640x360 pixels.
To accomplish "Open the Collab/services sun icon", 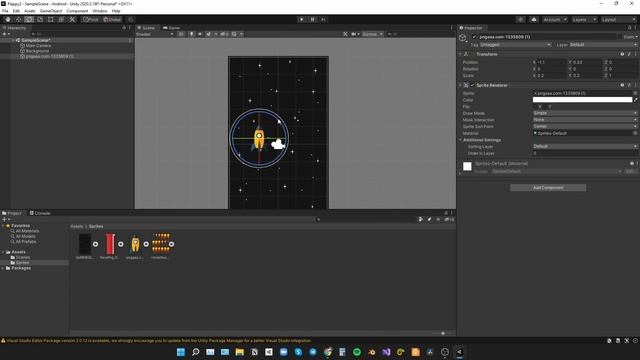I will 521,20.
